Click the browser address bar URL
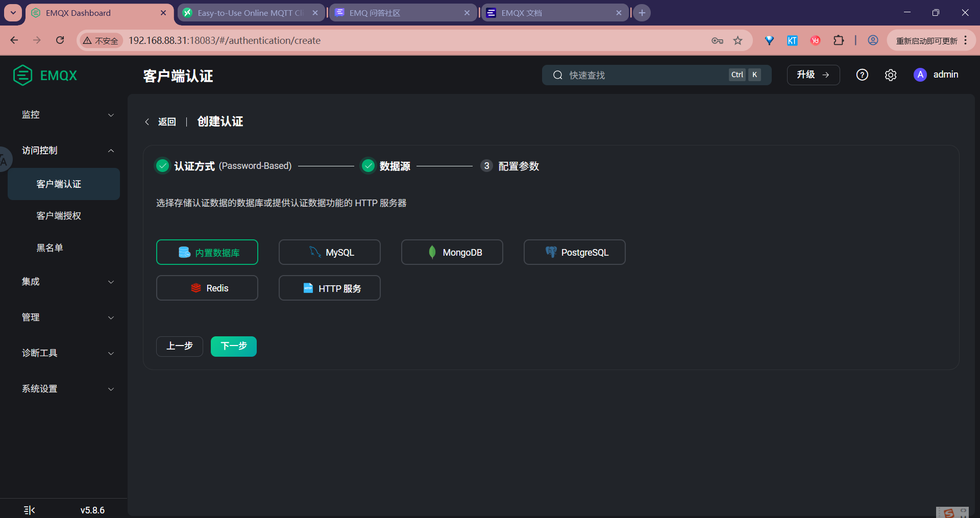Image resolution: width=980 pixels, height=518 pixels. coord(225,40)
